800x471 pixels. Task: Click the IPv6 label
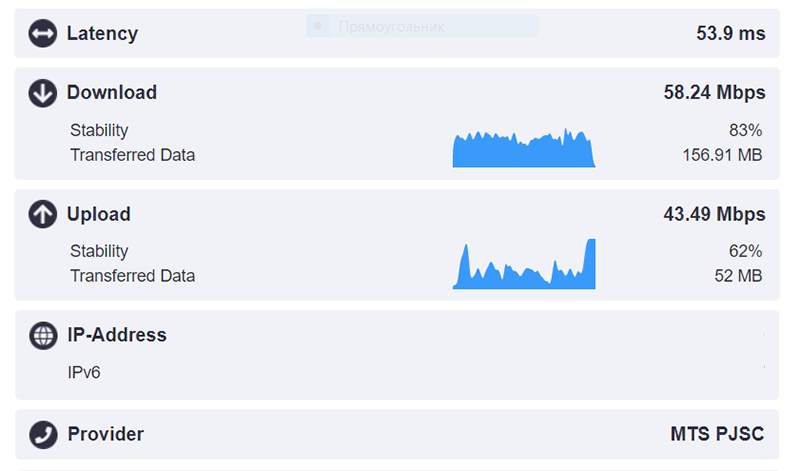(85, 373)
